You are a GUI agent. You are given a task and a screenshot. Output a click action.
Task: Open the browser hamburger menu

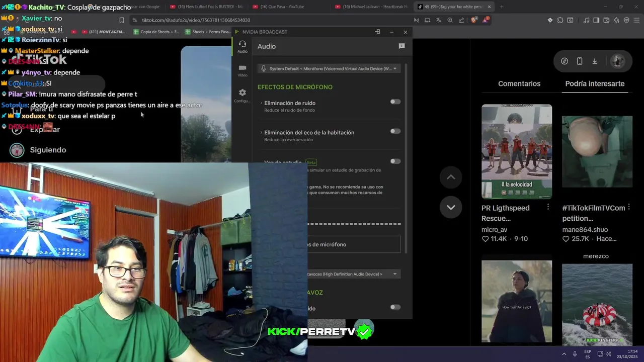pyautogui.click(x=636, y=20)
